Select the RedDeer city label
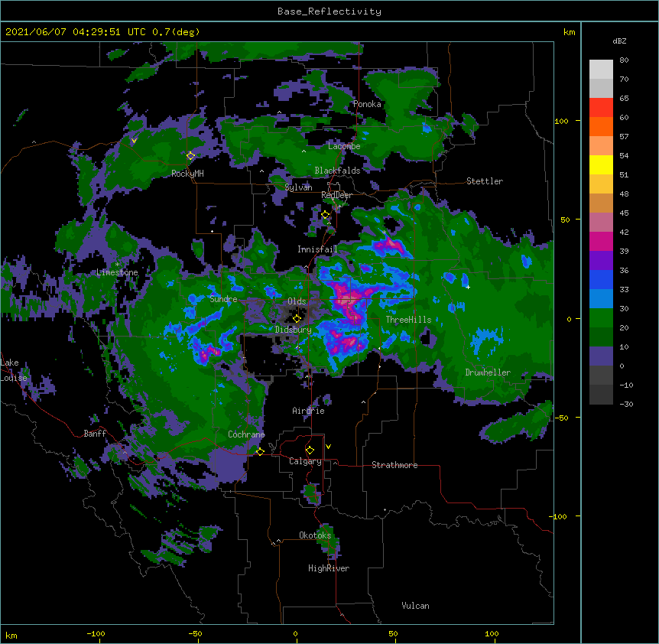Image resolution: width=659 pixels, height=644 pixels. point(336,195)
